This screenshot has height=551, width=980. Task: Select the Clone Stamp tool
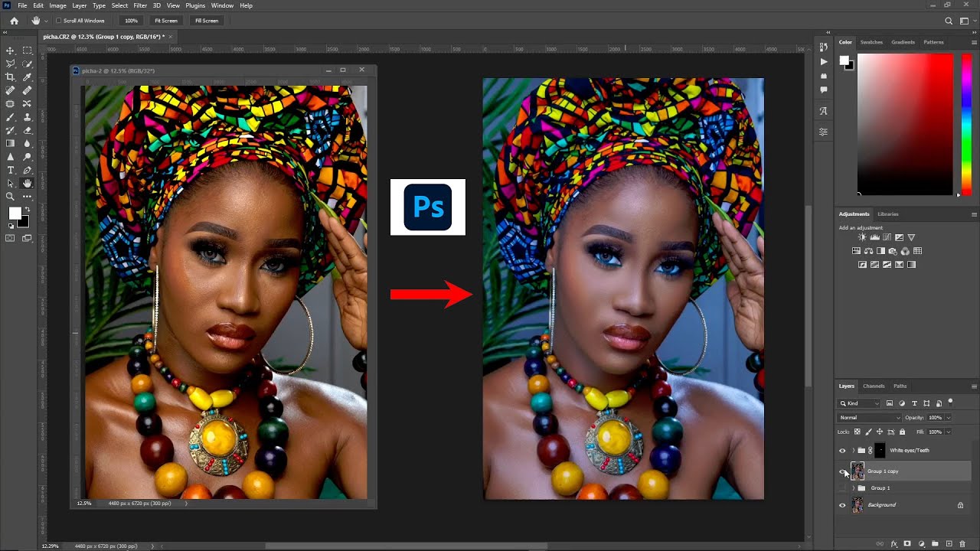tap(28, 117)
